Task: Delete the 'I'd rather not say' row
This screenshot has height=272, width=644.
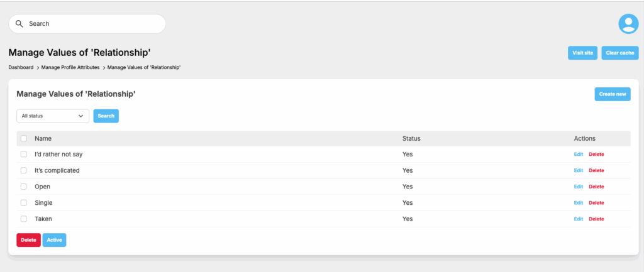Action: [x=596, y=154]
